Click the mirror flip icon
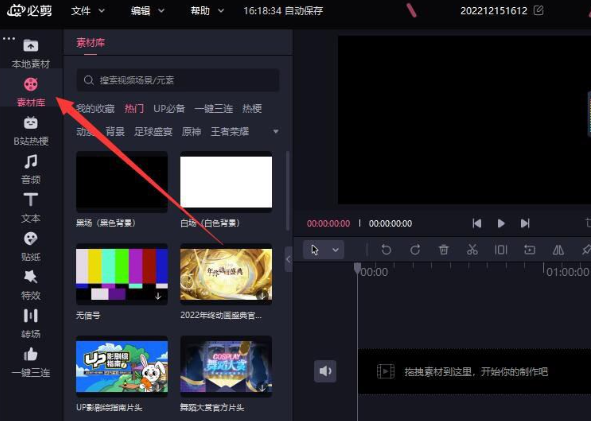This screenshot has height=421, width=591. click(558, 250)
